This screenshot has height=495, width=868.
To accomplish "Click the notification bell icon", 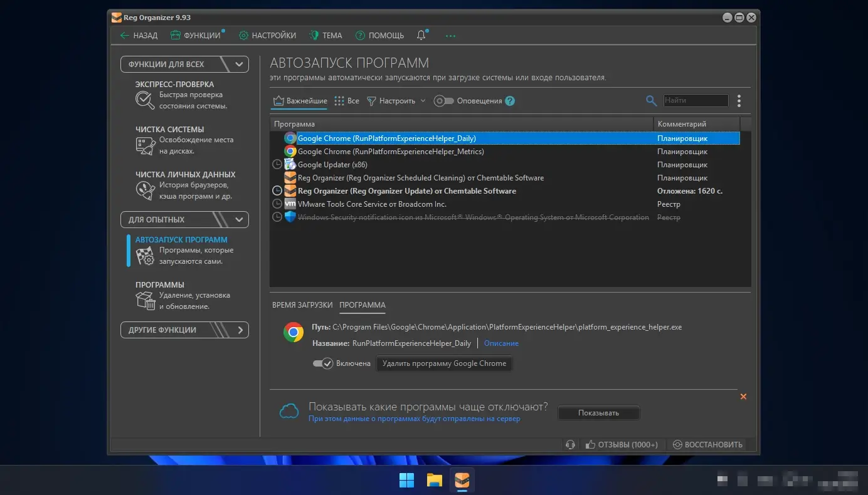I will click(x=421, y=36).
